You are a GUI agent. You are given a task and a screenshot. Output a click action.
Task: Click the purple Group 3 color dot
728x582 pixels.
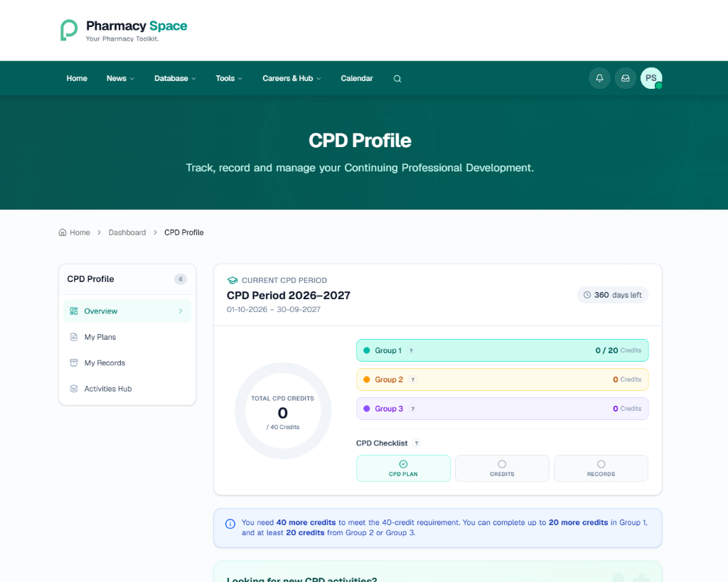tap(367, 409)
